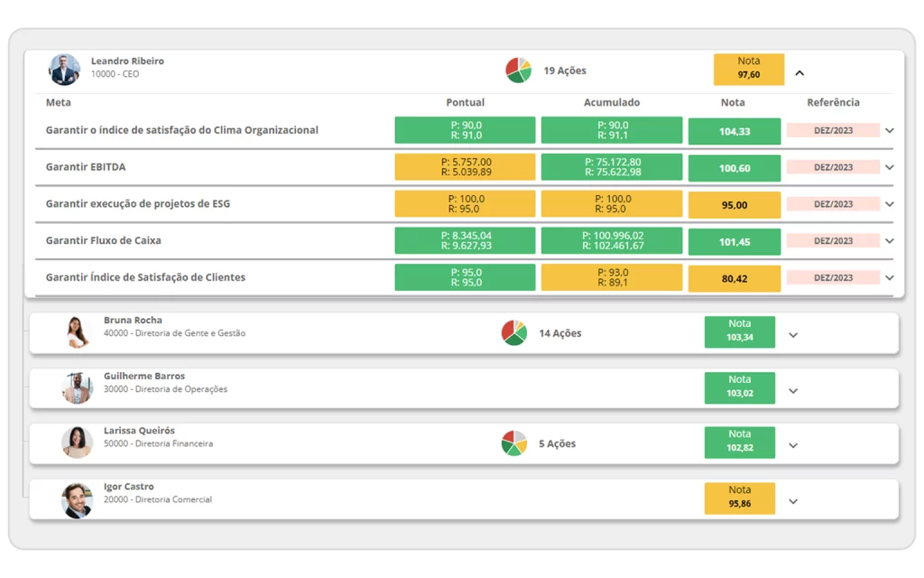
Task: Click goal Garantir Índice de Satisfação de Clientes
Action: pos(145,277)
